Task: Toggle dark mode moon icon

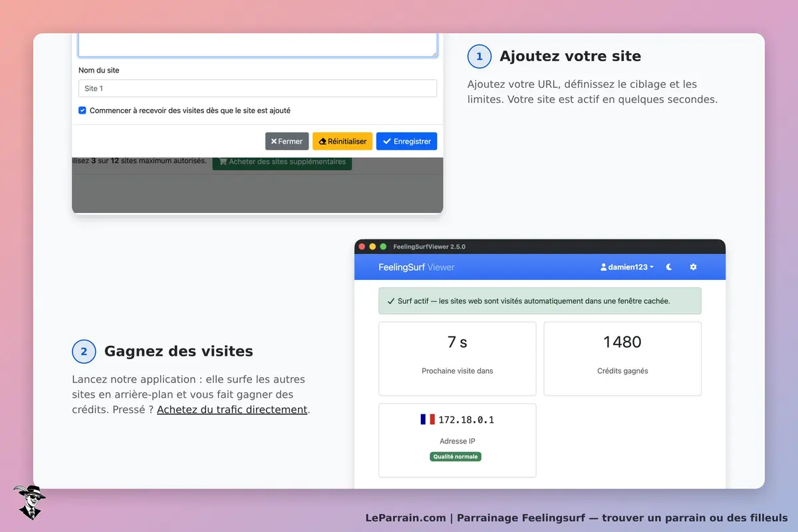Action: pos(669,267)
